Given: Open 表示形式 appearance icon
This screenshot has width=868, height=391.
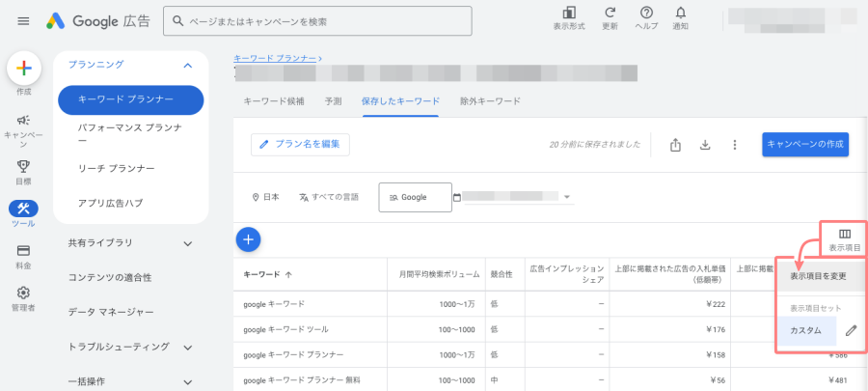Looking at the screenshot, I should [568, 19].
